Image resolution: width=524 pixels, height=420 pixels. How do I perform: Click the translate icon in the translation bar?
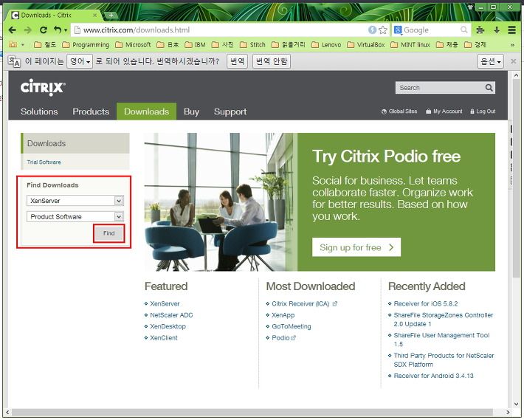[x=14, y=61]
